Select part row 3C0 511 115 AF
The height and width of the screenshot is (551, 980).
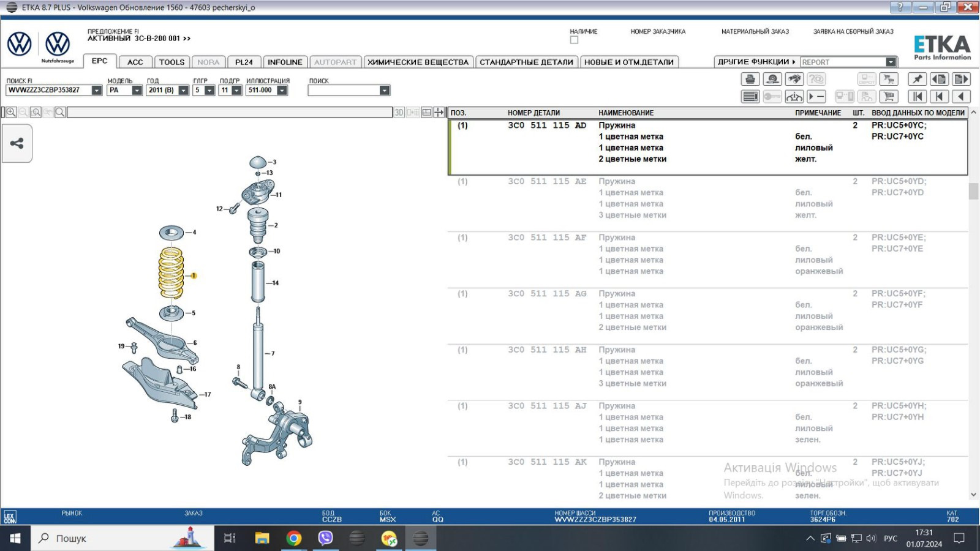pyautogui.click(x=546, y=238)
